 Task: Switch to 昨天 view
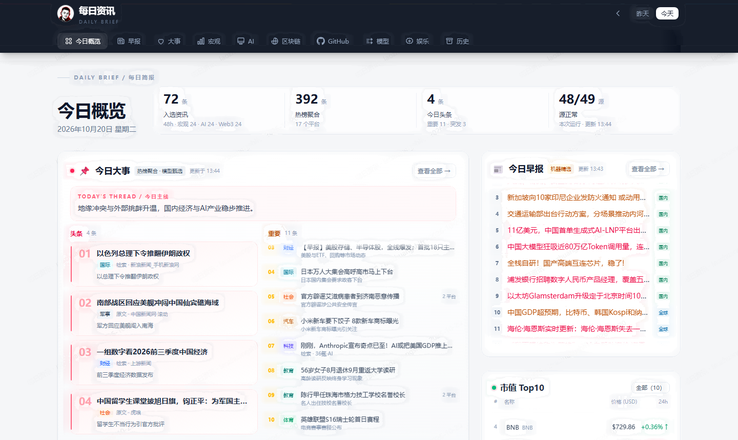(x=642, y=14)
